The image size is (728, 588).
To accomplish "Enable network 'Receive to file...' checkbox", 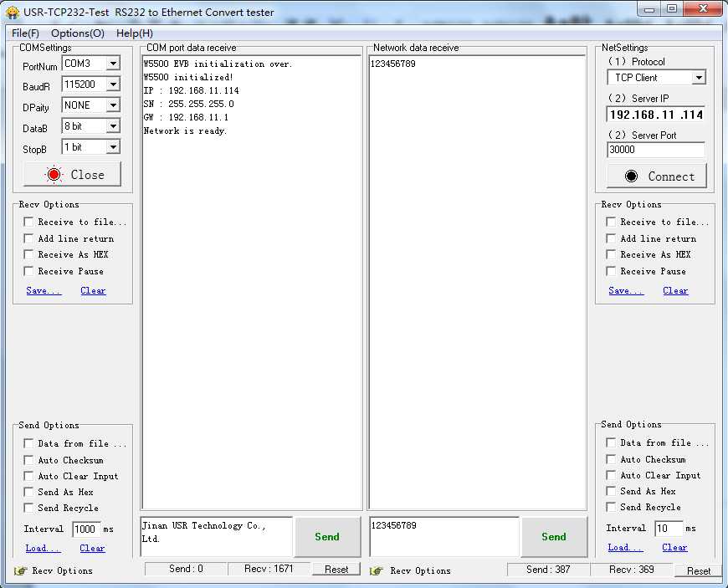I will (611, 222).
